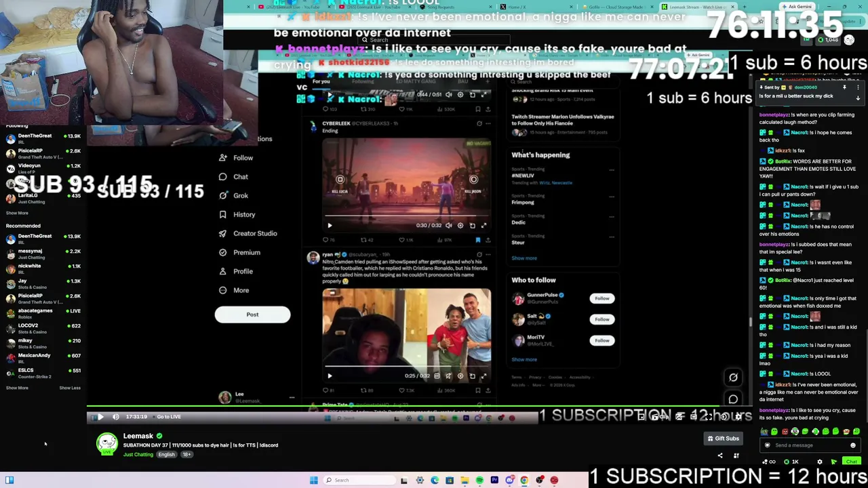Open mikey channel in Recommended

tap(42, 344)
